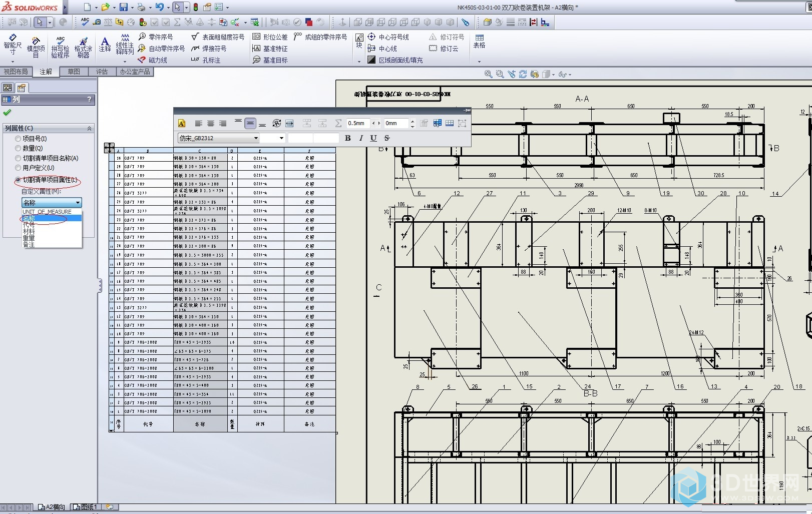Toggle Italic in the table format toolbar
The height and width of the screenshot is (514, 812).
[x=361, y=138]
